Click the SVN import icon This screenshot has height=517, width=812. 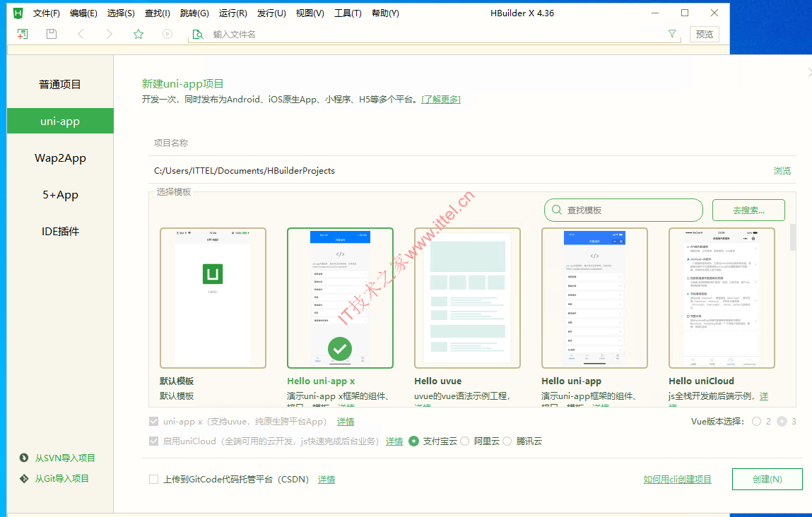tap(24, 458)
